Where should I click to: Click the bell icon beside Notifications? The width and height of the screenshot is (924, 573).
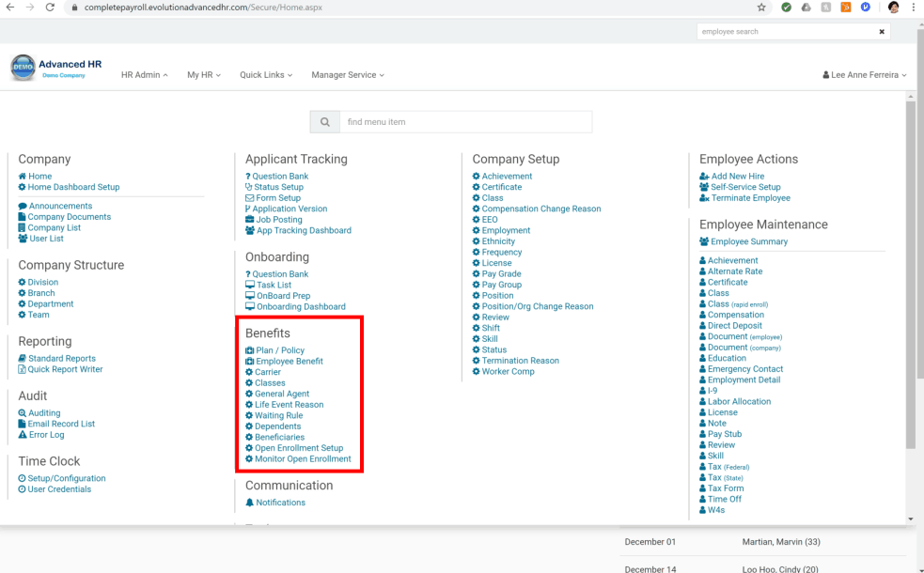249,503
